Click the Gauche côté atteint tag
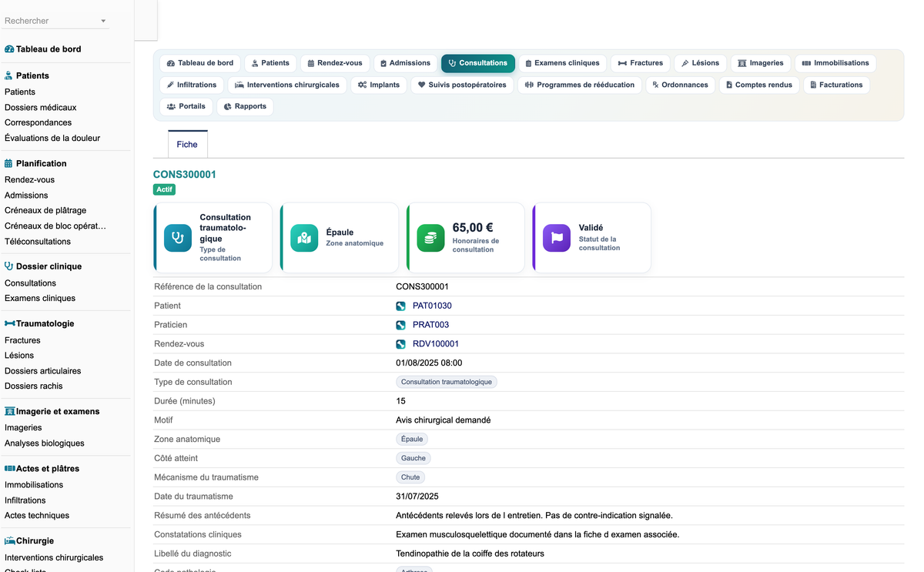The width and height of the screenshot is (924, 572). (x=413, y=458)
